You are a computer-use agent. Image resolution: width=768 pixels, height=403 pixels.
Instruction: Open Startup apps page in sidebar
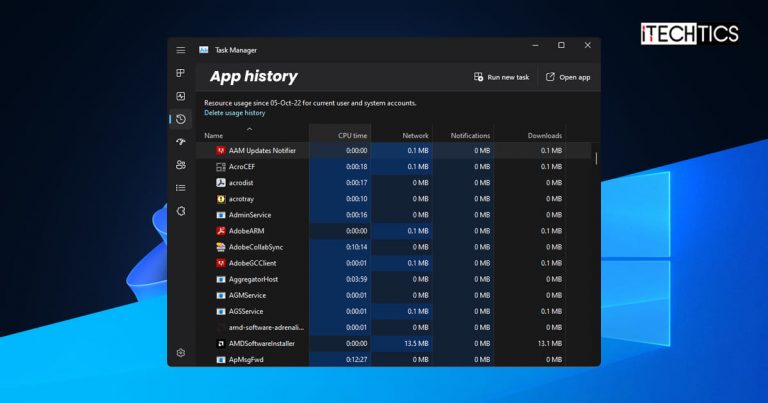181,142
